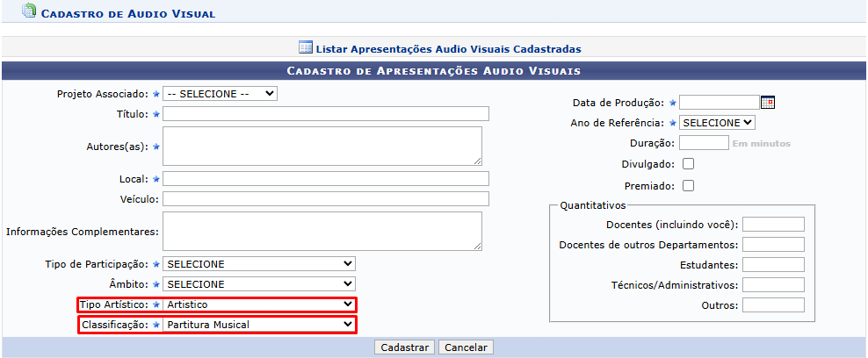Open Listar Apresentações Audio Visuais Cadastradas link
868x358 pixels.
pos(448,48)
